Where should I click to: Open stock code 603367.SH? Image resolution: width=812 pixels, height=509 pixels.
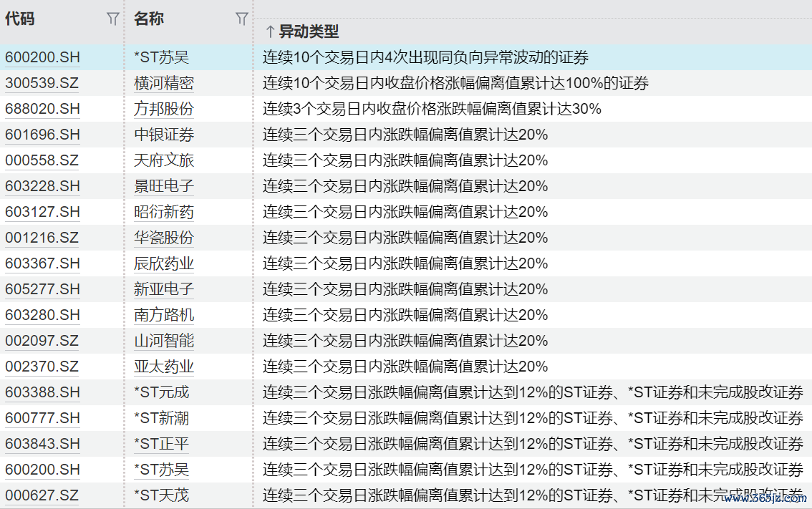(x=42, y=263)
